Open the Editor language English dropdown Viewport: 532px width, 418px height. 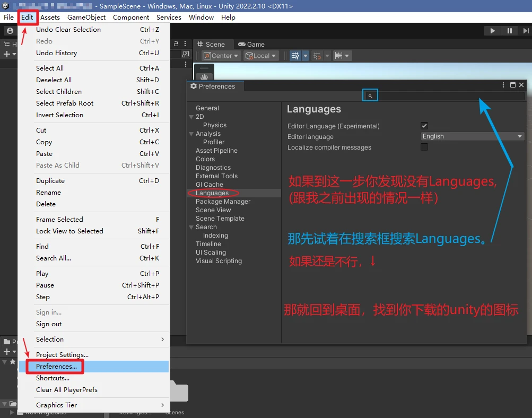[472, 136]
